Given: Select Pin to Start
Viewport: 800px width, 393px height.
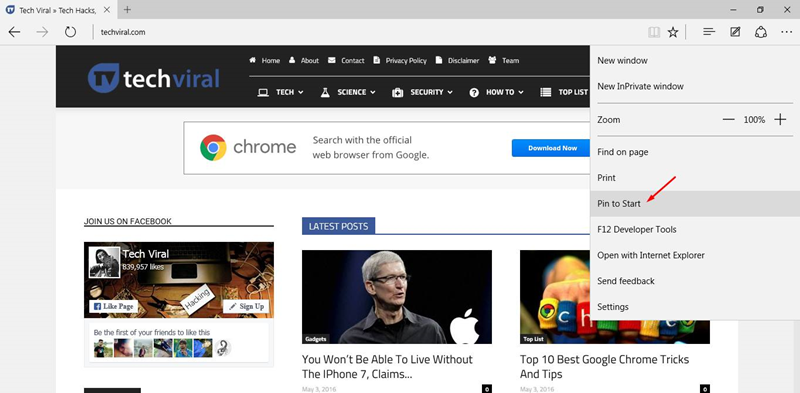Looking at the screenshot, I should 695,204.
